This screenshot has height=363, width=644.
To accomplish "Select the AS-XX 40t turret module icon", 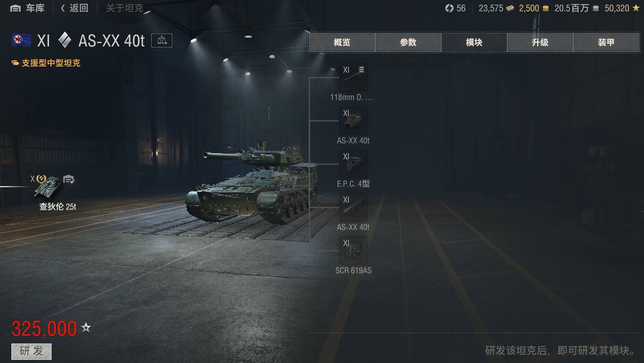I will [353, 121].
